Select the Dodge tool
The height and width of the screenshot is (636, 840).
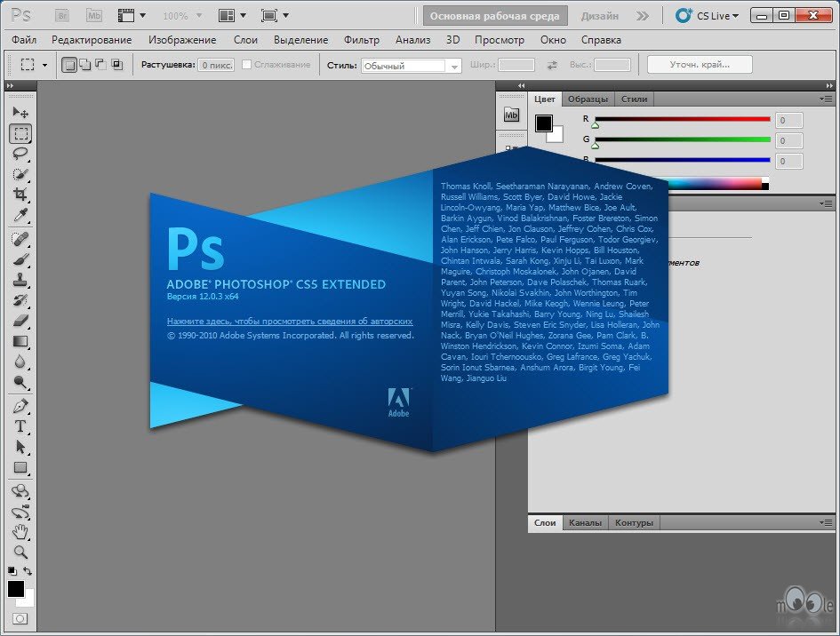coord(20,382)
